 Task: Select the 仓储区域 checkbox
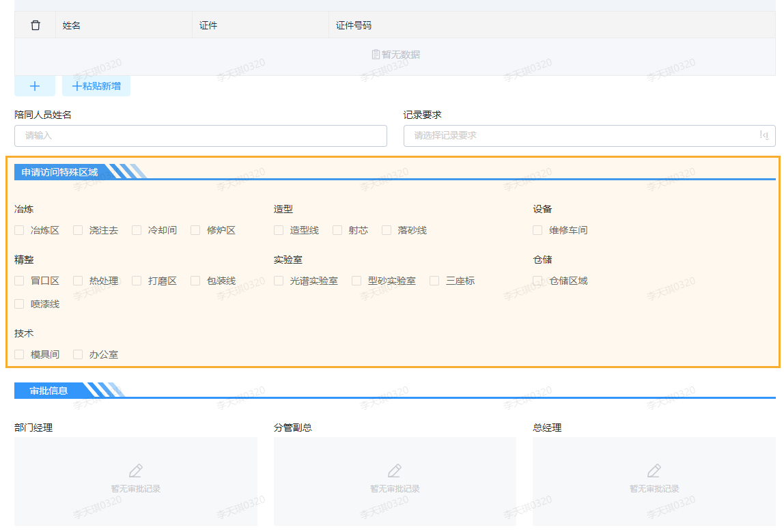tap(537, 281)
